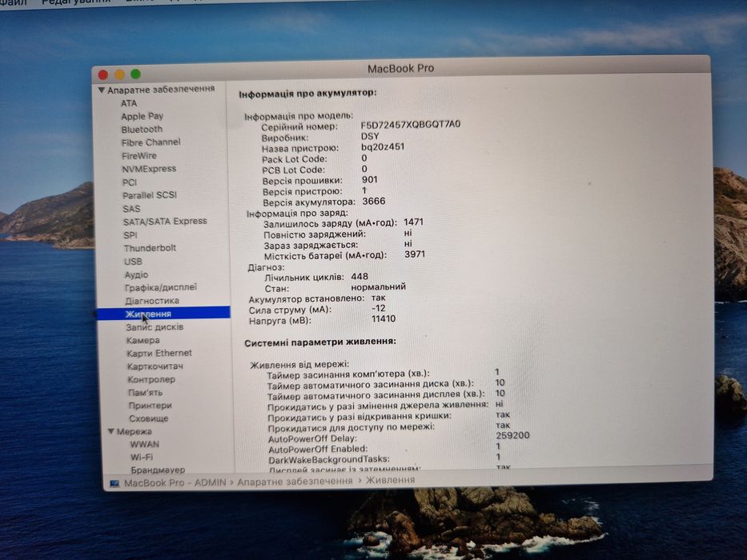Click MacBook Pro - ADMIN in path bar
Screen dimensions: 747x560
175,483
